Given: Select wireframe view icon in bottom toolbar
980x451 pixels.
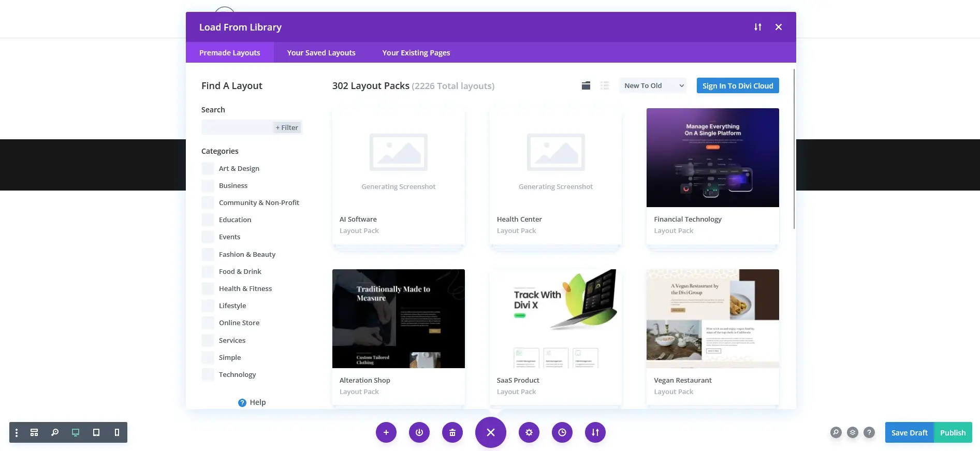Looking at the screenshot, I should (x=34, y=432).
